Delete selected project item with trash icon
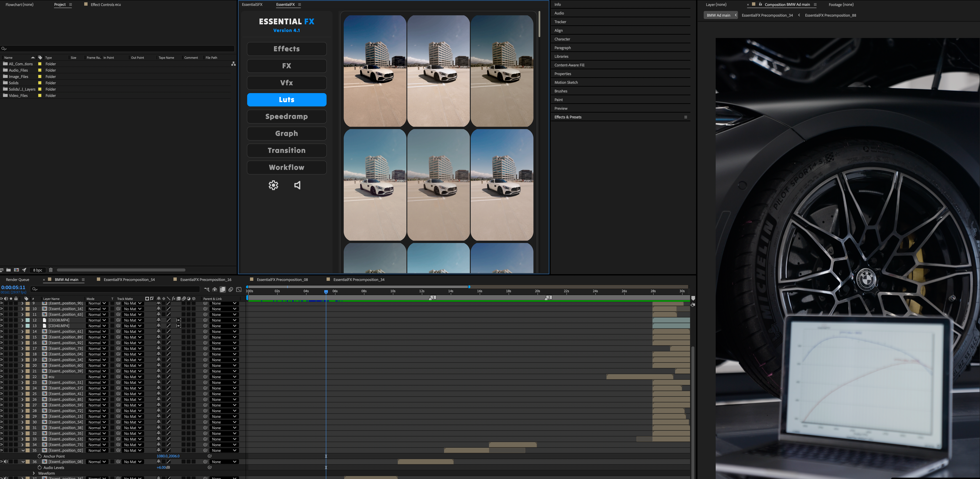 (x=51, y=270)
